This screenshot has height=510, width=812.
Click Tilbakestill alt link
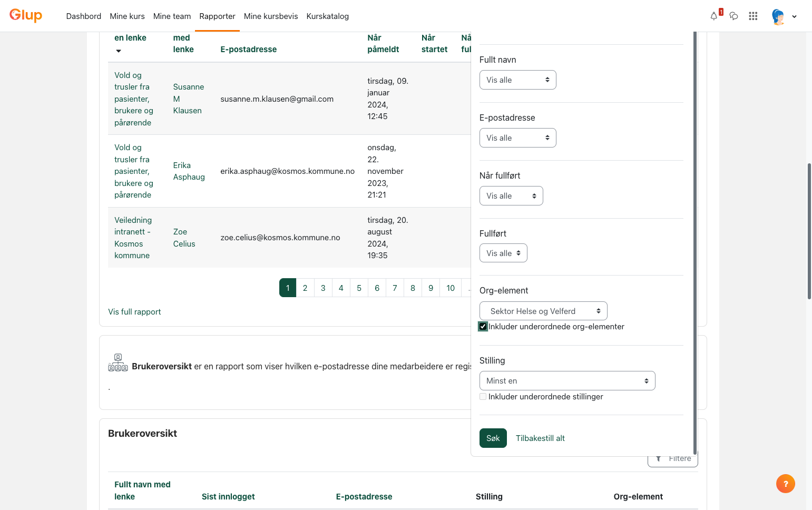[x=540, y=438]
